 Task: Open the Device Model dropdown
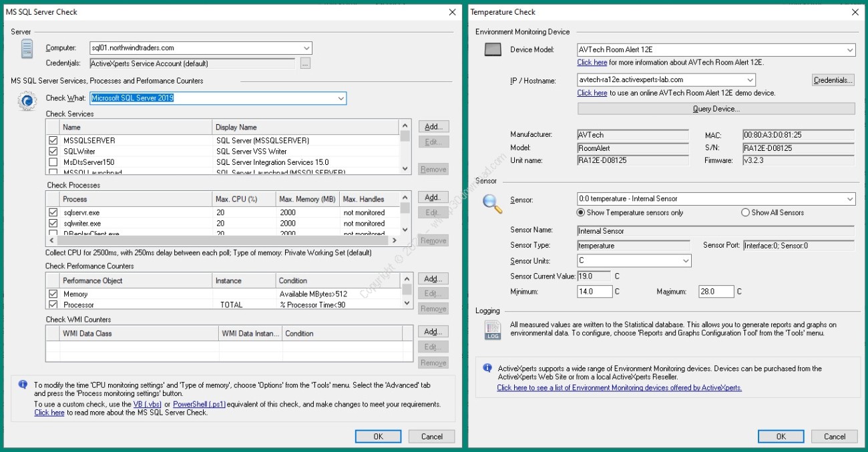pyautogui.click(x=849, y=50)
